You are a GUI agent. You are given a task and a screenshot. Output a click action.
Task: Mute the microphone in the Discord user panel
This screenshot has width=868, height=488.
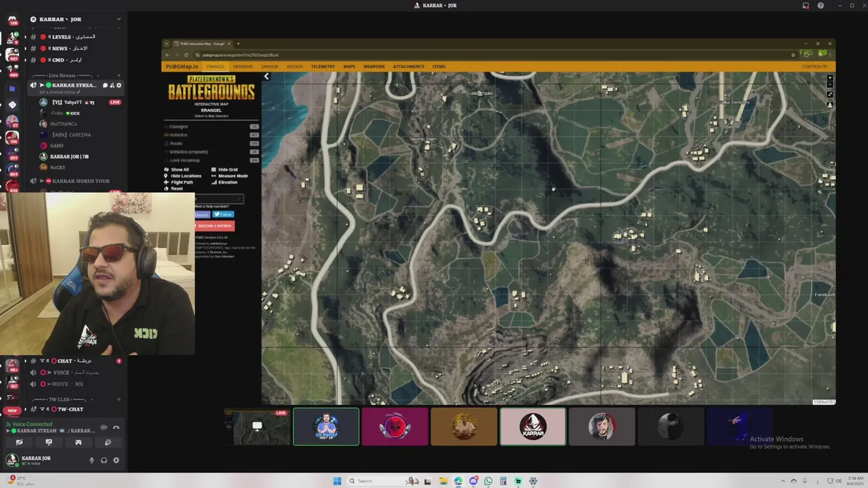(92, 460)
